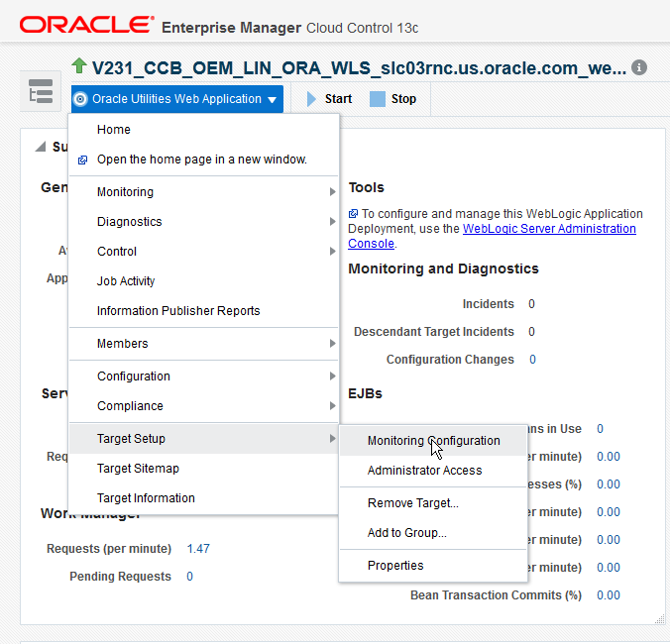
Task: Click the panel resize grip in the bottom corner
Action: pyautogui.click(x=660, y=619)
